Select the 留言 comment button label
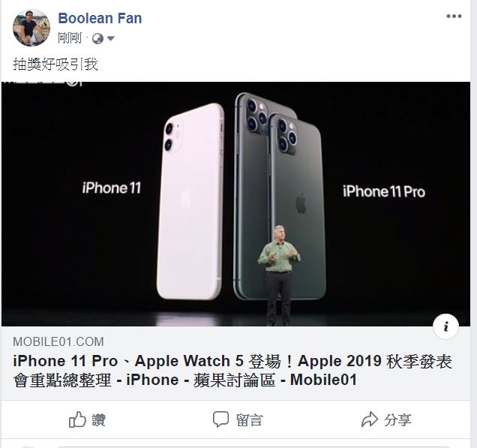Viewport: 477px width, 448px height. 249,420
